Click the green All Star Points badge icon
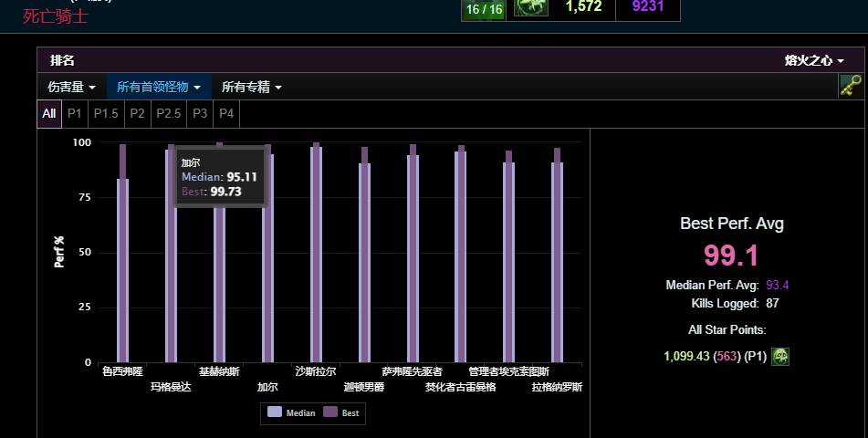This screenshot has width=868, height=438. (780, 357)
